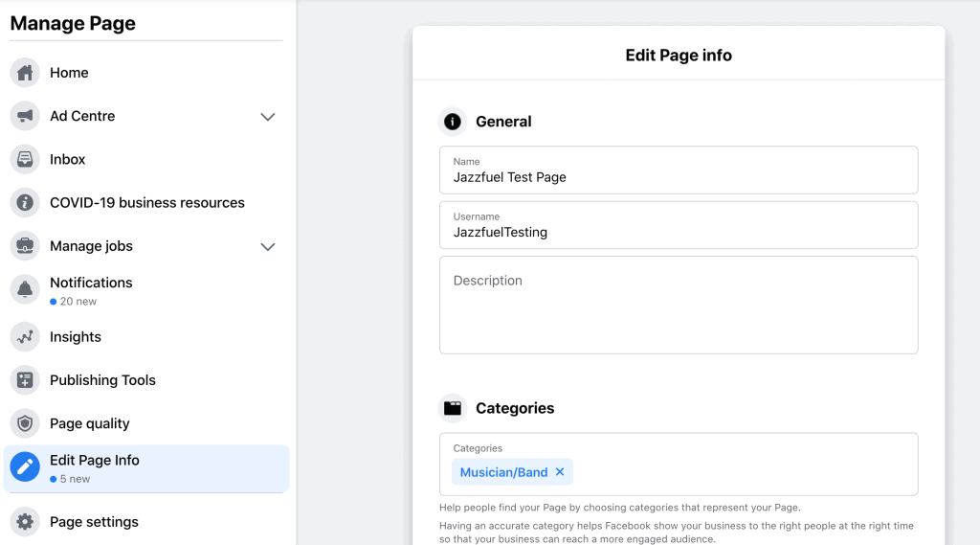980x545 pixels.
Task: Click the General section heading
Action: (503, 122)
